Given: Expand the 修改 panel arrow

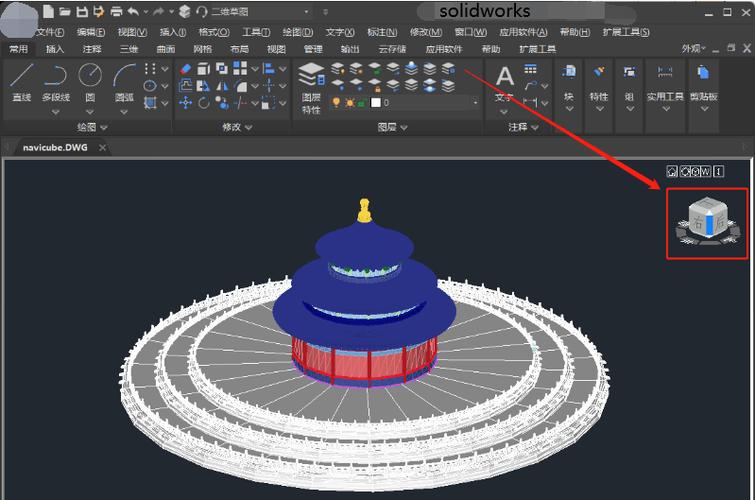Looking at the screenshot, I should (248, 128).
